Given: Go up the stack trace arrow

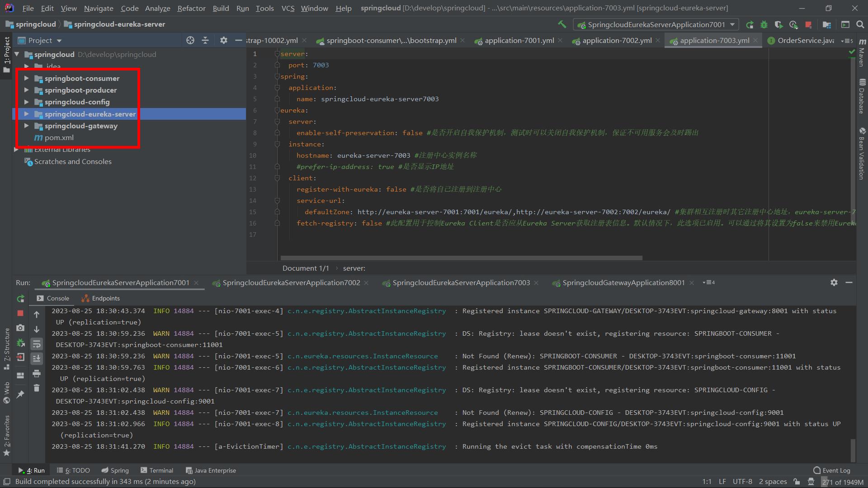Looking at the screenshot, I should [37, 314].
